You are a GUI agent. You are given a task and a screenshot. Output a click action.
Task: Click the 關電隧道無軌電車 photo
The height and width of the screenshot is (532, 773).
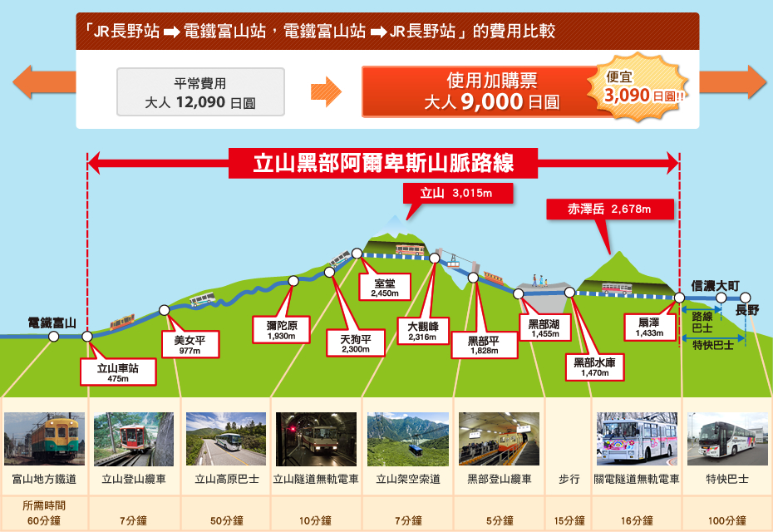click(x=637, y=439)
